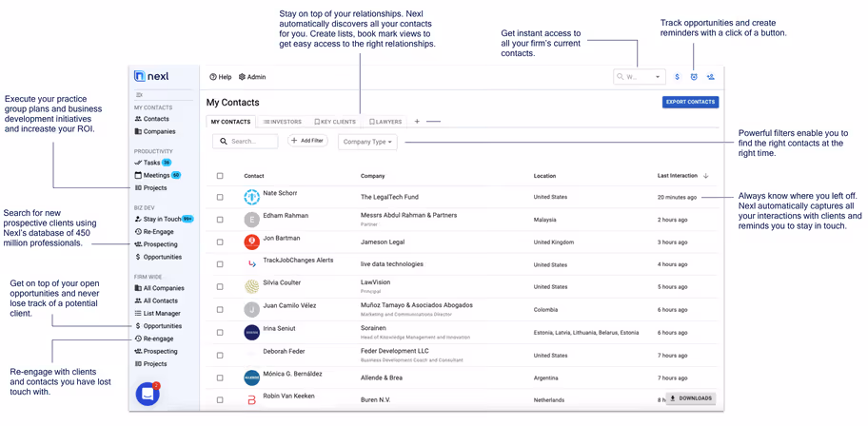The height and width of the screenshot is (426, 868).
Task: Click the dollar opportunity icon in header
Action: (677, 77)
